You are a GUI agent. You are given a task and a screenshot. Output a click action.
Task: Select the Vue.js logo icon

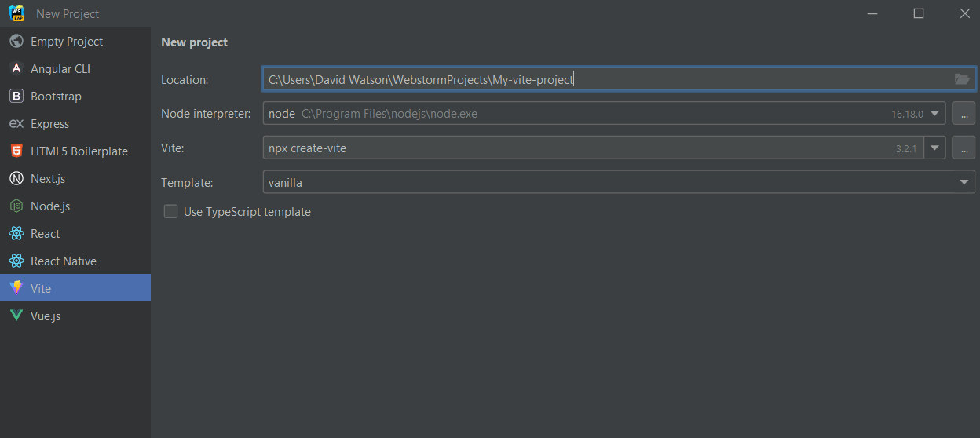pos(16,316)
